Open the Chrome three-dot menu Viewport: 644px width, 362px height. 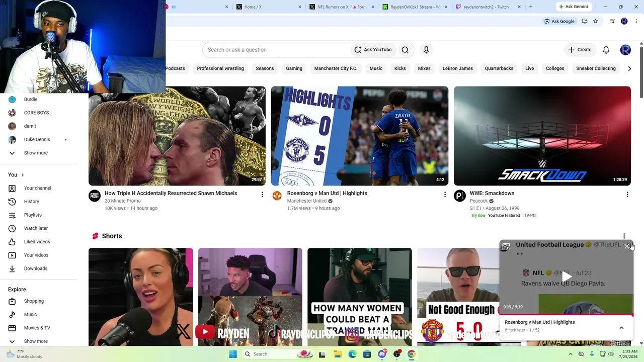coord(636,21)
